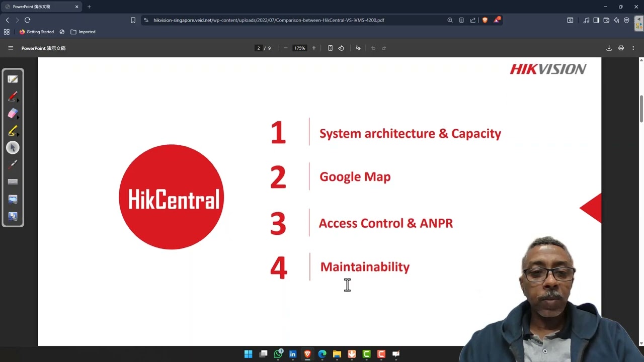Image resolution: width=644 pixels, height=362 pixels.
Task: Open the PDF draw annotation tool
Action: point(358,48)
